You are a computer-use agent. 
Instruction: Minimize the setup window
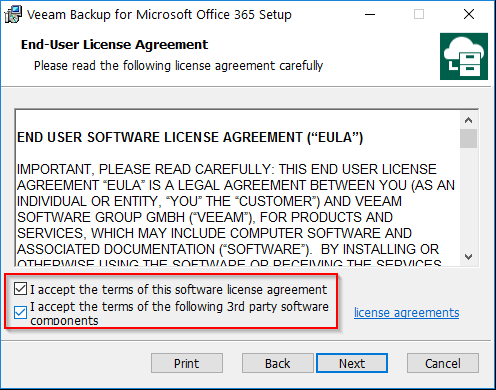click(370, 15)
